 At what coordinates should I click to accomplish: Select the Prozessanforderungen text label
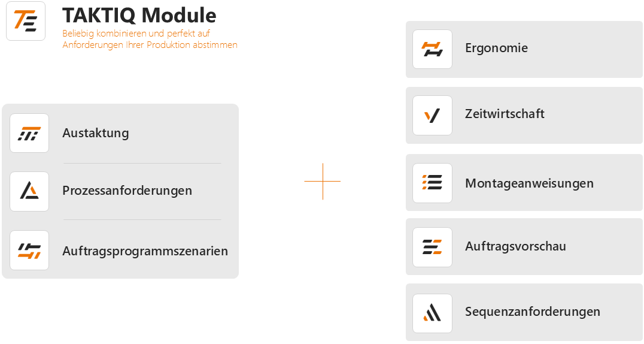point(127,191)
